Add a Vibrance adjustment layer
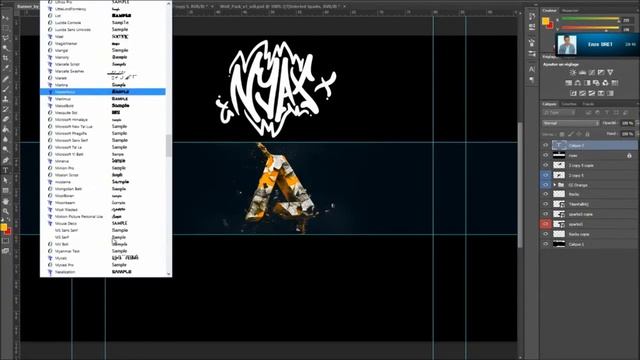The height and width of the screenshot is (360, 640). (610, 72)
